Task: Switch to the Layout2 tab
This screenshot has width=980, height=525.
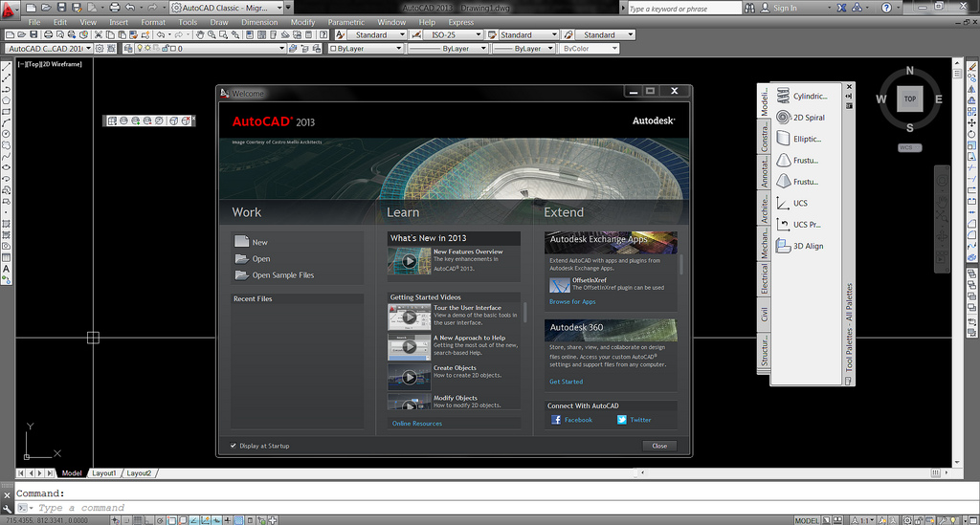Action: (139, 473)
